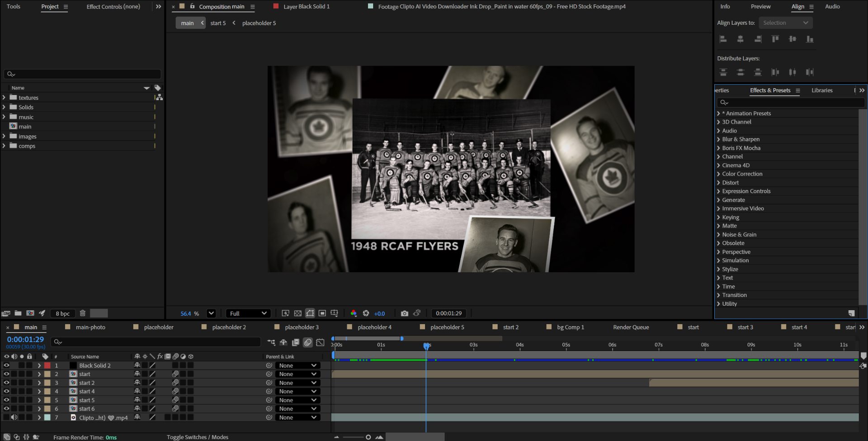
Task: Switch to the Preview tab
Action: (x=760, y=6)
